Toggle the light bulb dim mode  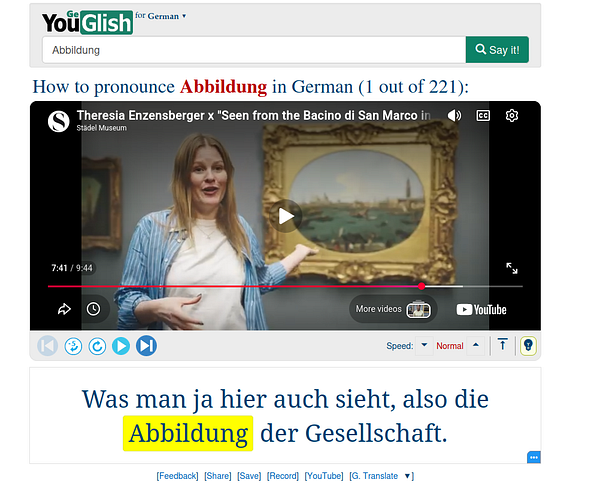pos(528,346)
